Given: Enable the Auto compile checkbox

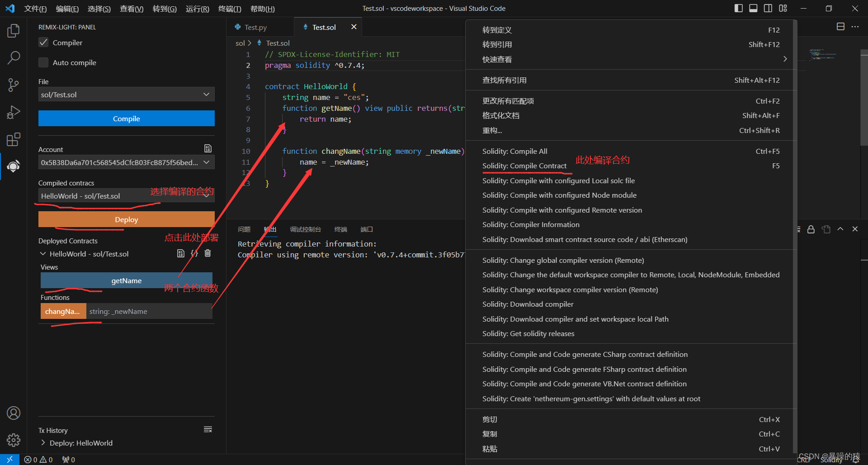Looking at the screenshot, I should click(43, 62).
